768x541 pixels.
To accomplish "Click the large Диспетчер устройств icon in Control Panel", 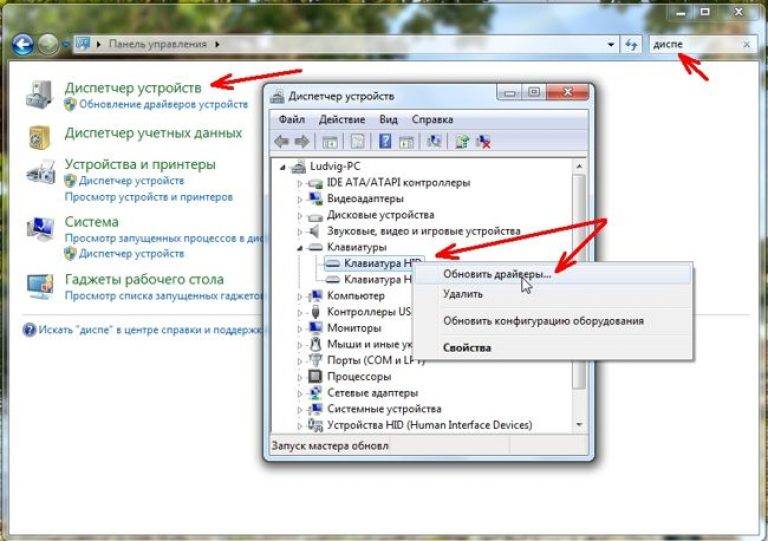I will (x=39, y=94).
